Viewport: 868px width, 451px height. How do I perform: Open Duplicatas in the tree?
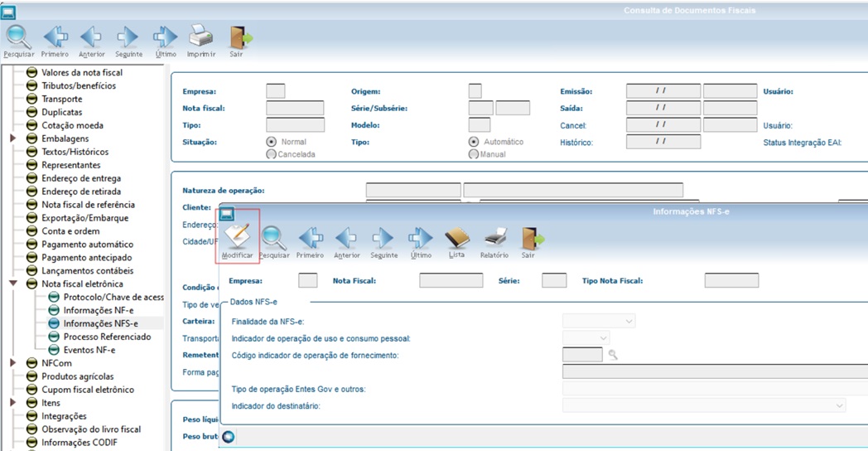point(62,112)
